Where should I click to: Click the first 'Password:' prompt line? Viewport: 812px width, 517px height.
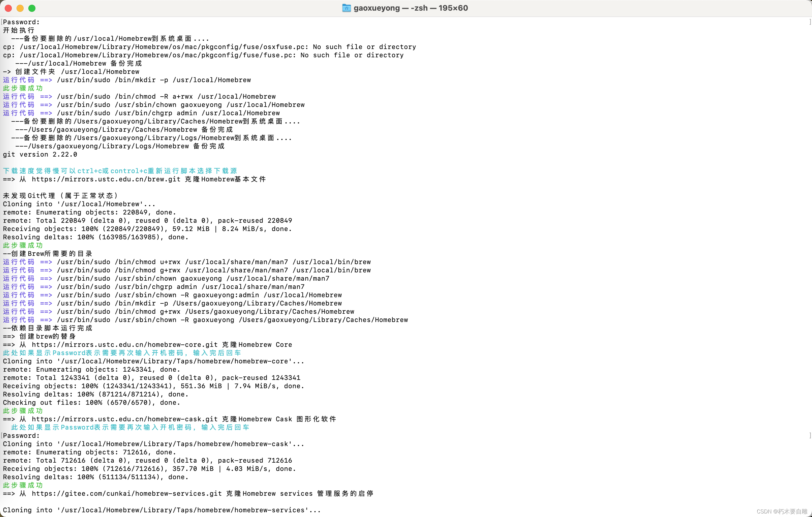pyautogui.click(x=21, y=22)
